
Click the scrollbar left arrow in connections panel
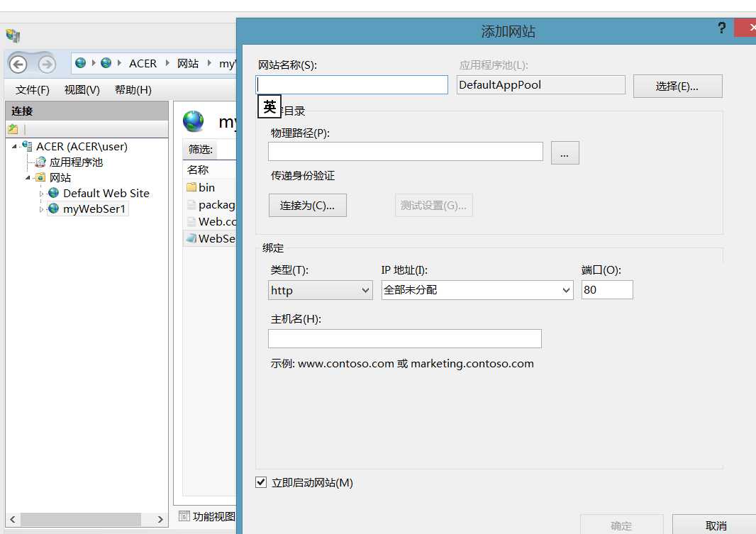click(13, 519)
